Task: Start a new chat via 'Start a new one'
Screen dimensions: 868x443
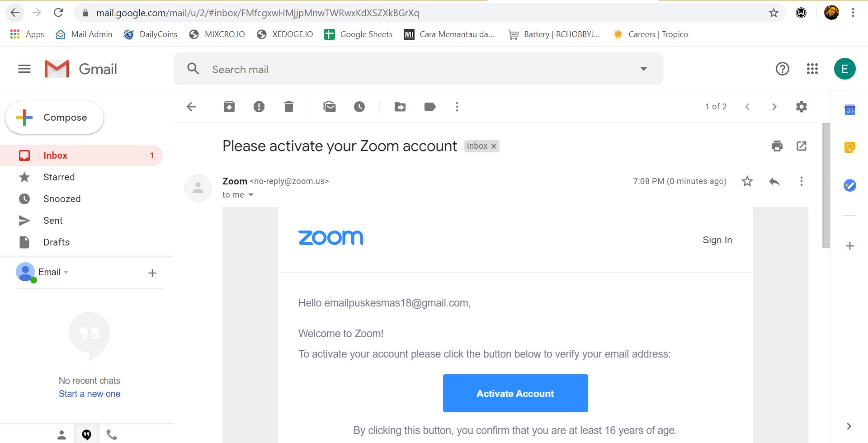Action: click(90, 394)
